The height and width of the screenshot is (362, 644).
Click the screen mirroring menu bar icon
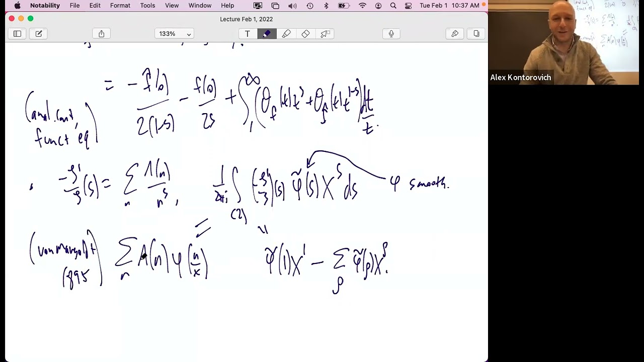tap(258, 6)
